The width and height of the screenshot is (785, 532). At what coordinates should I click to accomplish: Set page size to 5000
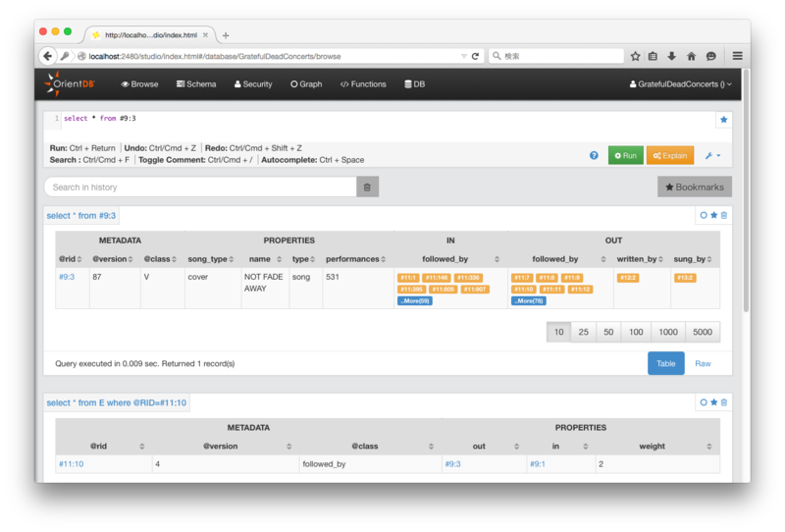tap(703, 332)
